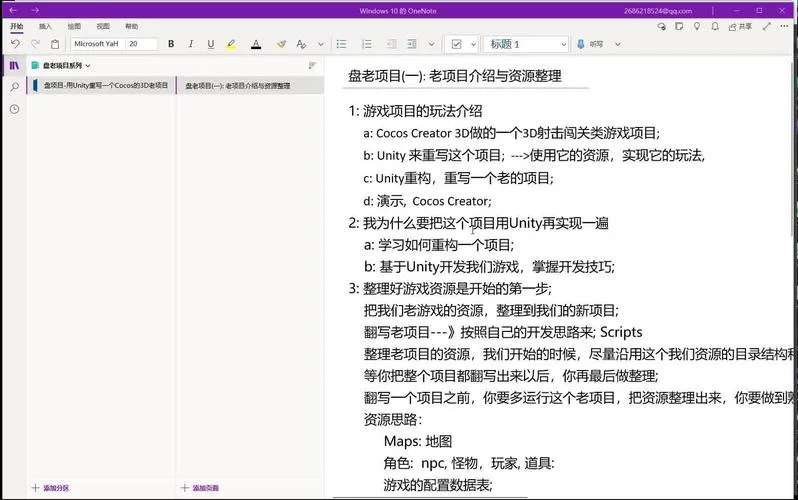Switch to the 插入 ribbon tab
The width and height of the screenshot is (798, 500).
coord(45,26)
